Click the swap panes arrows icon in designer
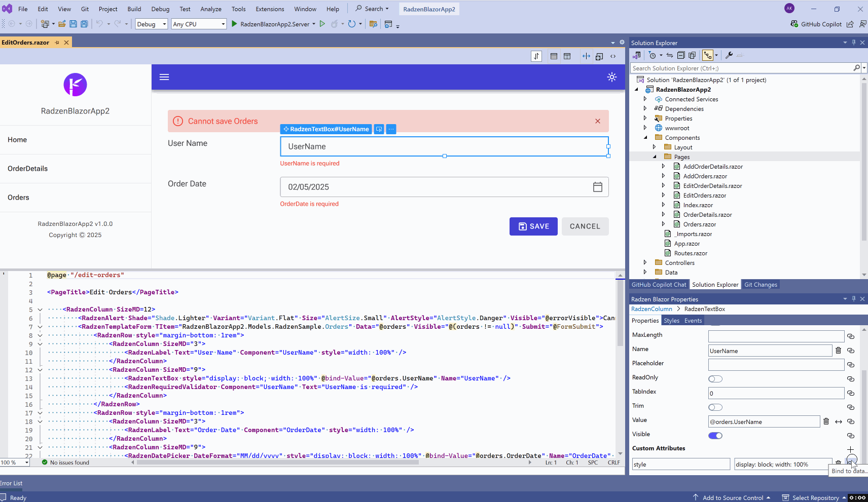The width and height of the screenshot is (868, 502). [536, 56]
